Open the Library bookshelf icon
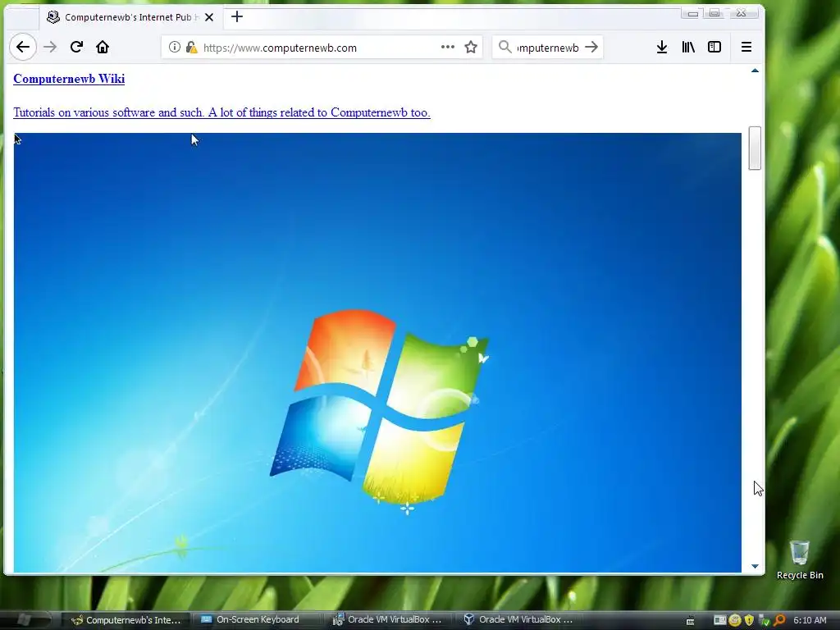This screenshot has width=840, height=630. (x=688, y=47)
